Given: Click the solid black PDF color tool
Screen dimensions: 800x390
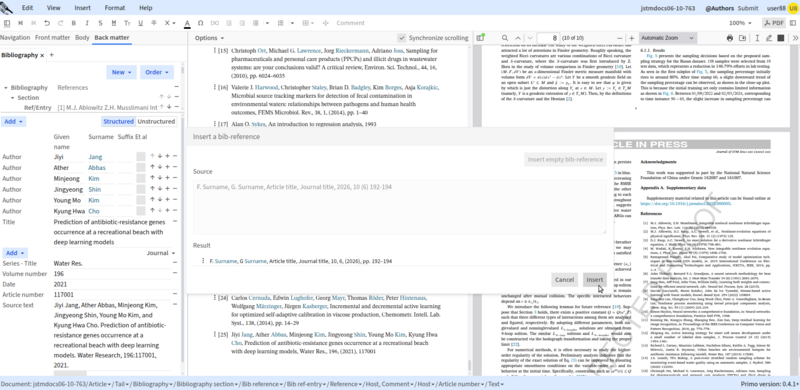Looking at the screenshot, I should (x=781, y=38).
